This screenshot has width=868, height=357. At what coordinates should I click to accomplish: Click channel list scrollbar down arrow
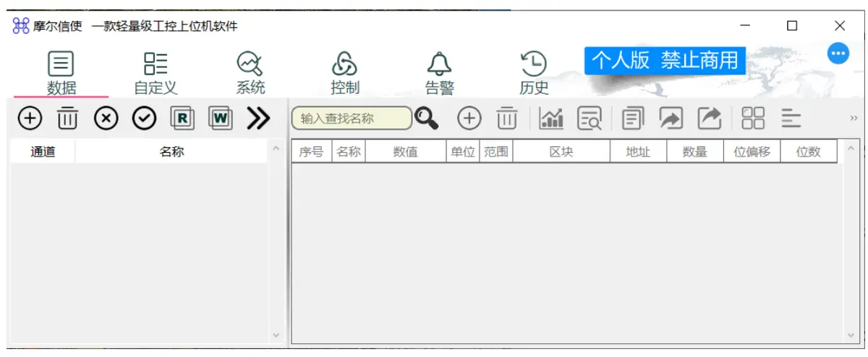[x=275, y=336]
